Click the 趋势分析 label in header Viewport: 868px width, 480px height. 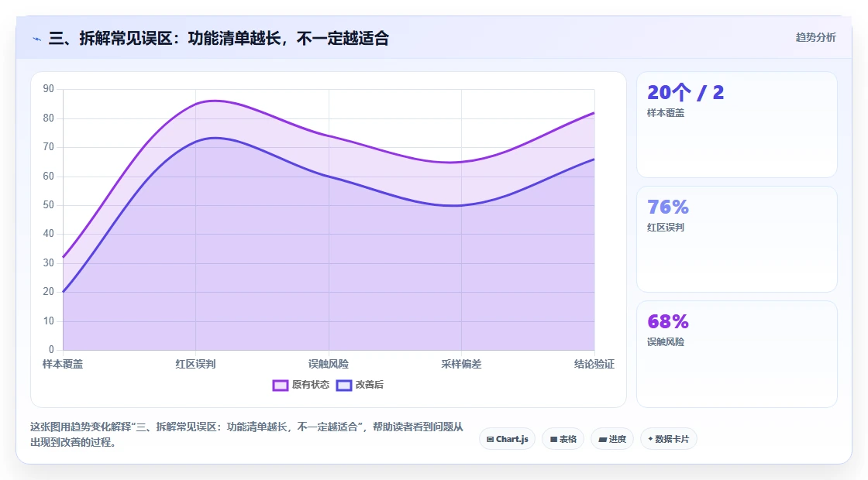point(815,38)
